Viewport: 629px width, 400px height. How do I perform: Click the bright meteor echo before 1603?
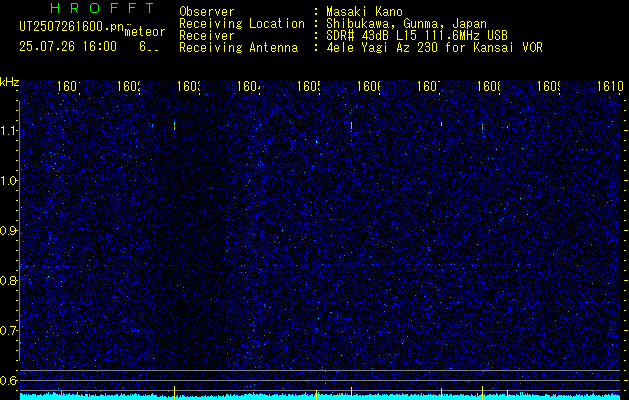(x=174, y=126)
